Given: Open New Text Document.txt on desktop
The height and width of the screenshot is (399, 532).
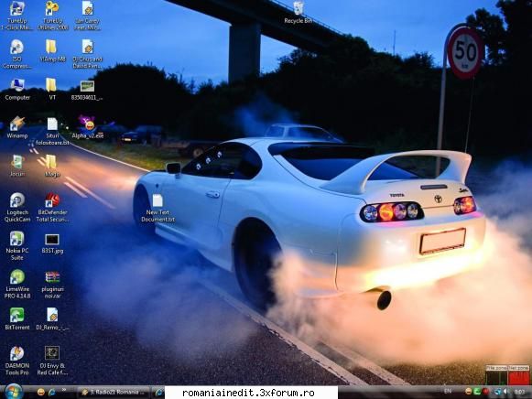Looking at the screenshot, I should click(157, 208).
